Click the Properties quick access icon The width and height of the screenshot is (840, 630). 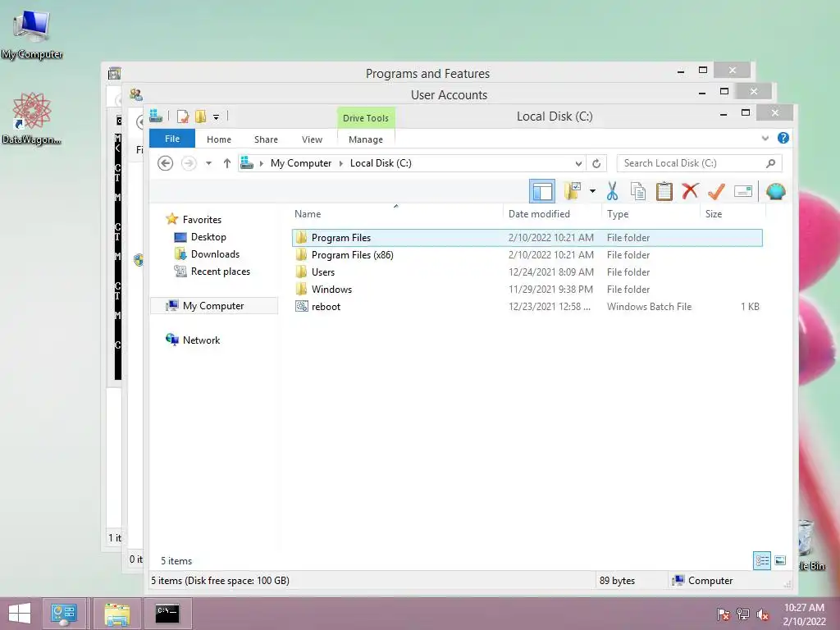183,116
